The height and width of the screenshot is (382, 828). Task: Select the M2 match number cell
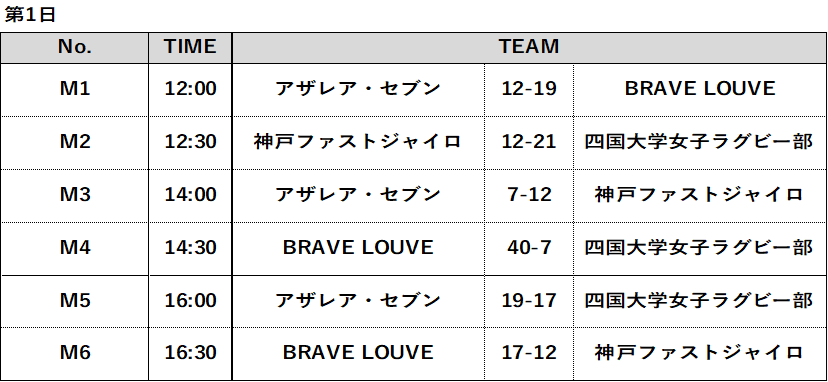74,142
